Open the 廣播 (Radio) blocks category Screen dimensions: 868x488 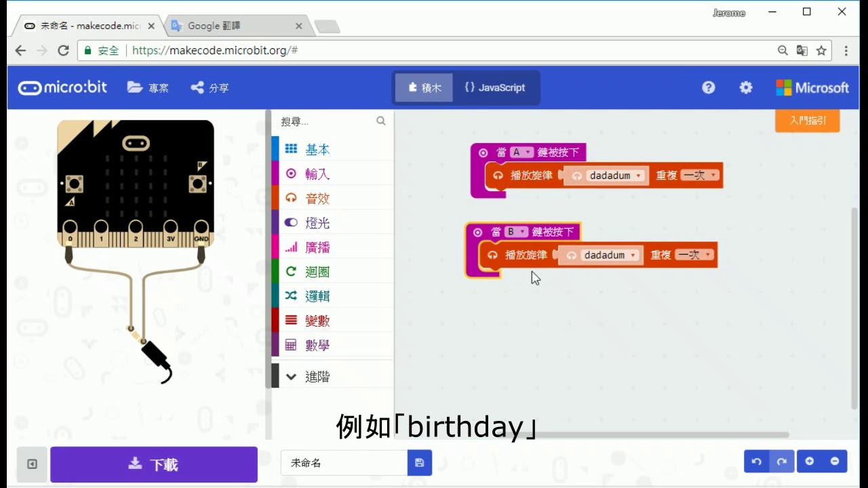332,247
